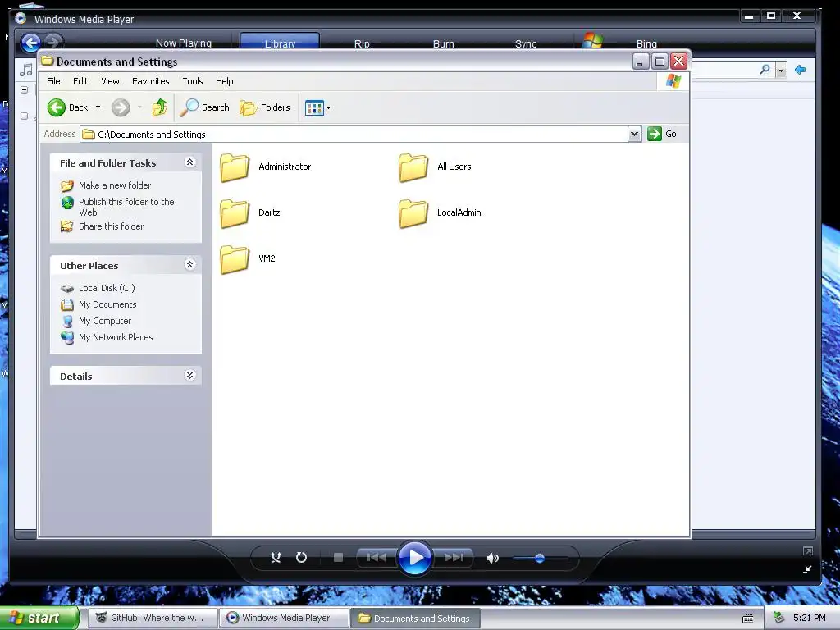Switch to Library tab in Media Player

280,43
